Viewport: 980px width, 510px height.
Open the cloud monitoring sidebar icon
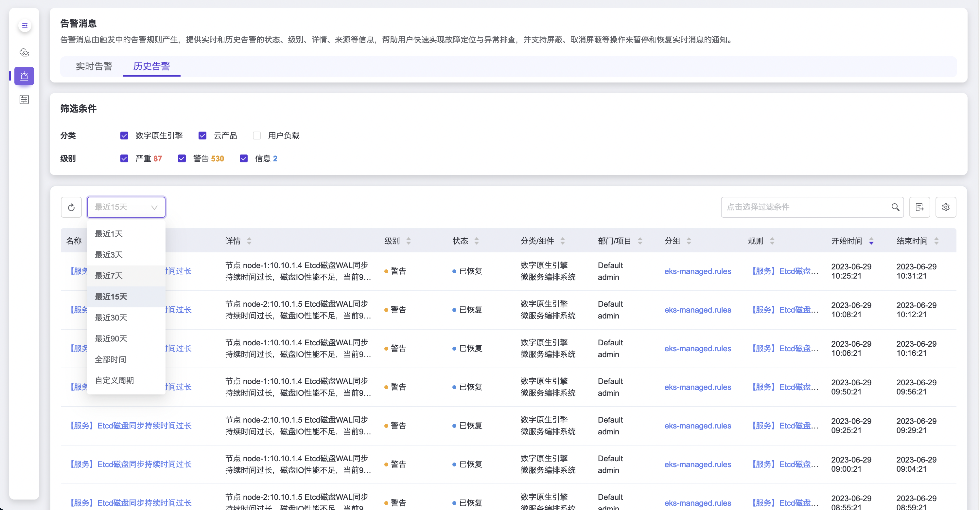coord(24,52)
